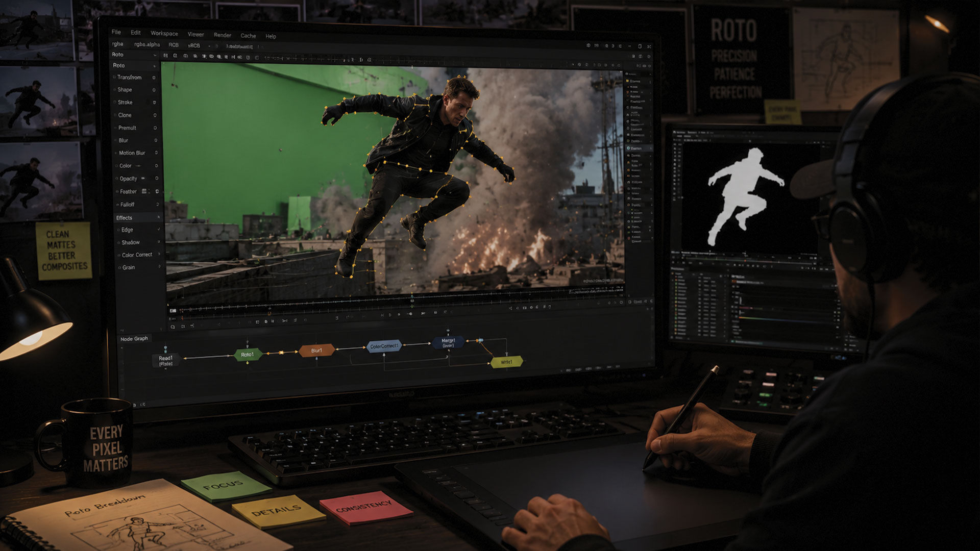
Task: Select the sRGB colorspace option
Action: [x=194, y=45]
